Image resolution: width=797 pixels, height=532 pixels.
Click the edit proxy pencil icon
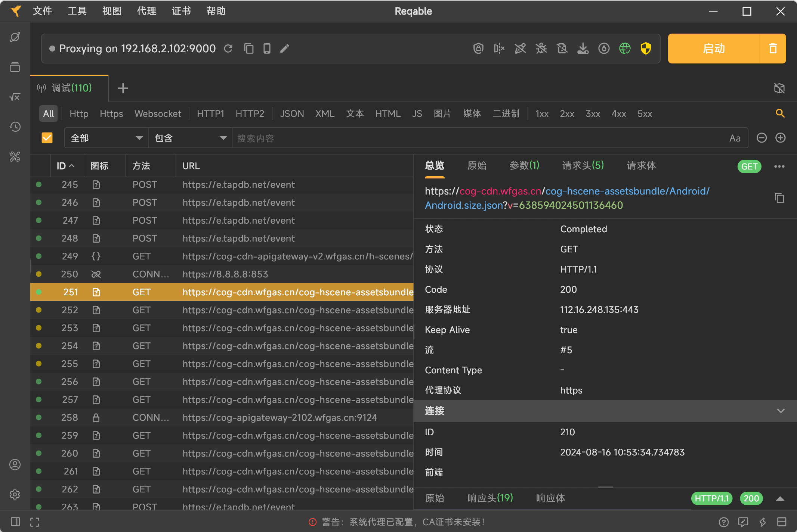[x=284, y=49]
